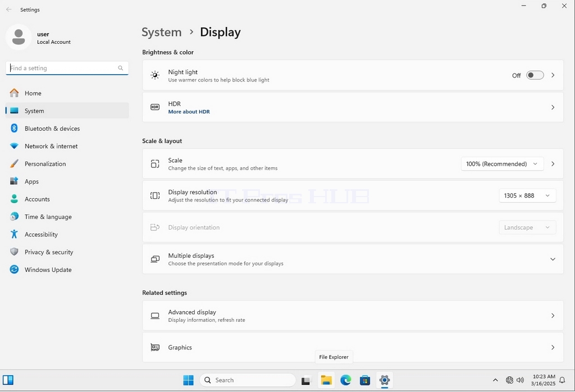Open custom Scale settings chevron

click(553, 164)
